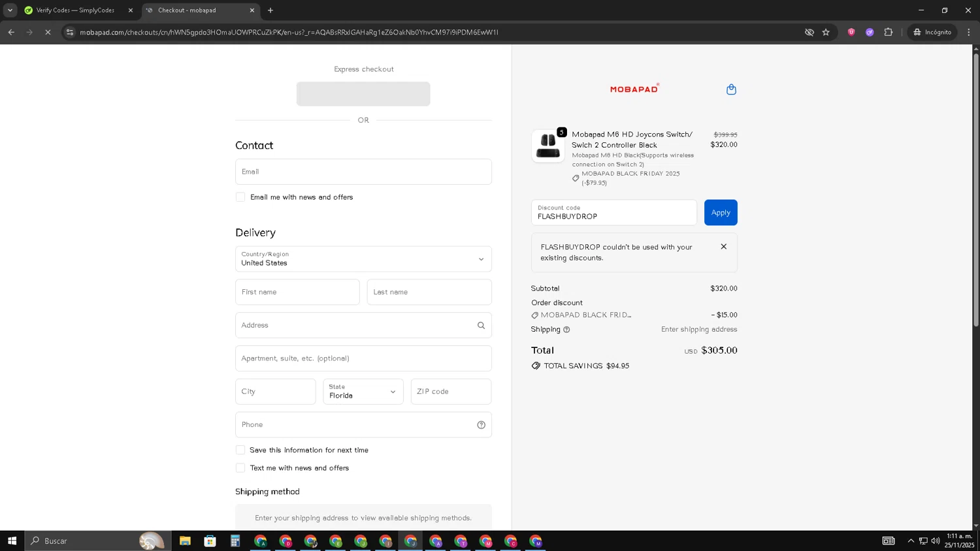Viewport: 980px width, 551px height.
Task: Focus the City field
Action: pyautogui.click(x=276, y=392)
